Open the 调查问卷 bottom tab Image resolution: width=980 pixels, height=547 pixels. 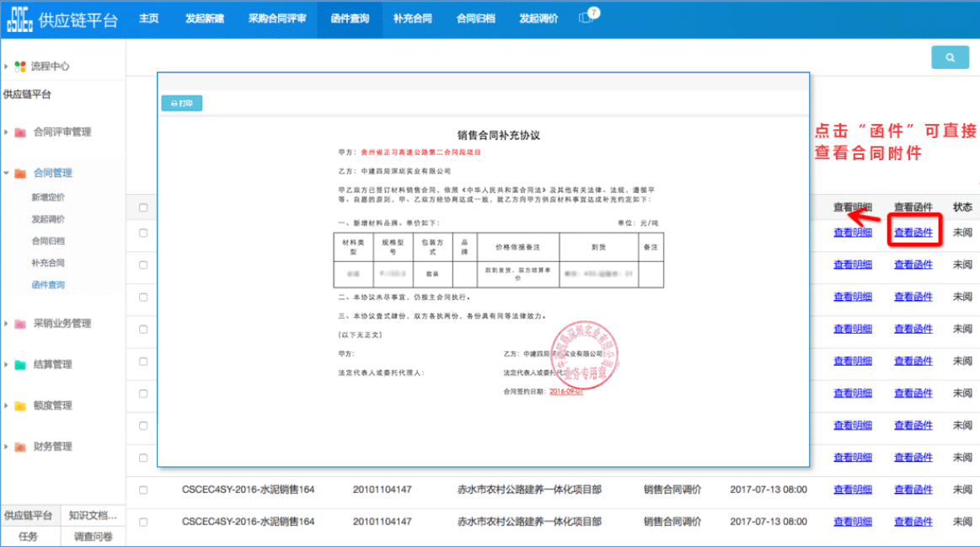tap(94, 537)
